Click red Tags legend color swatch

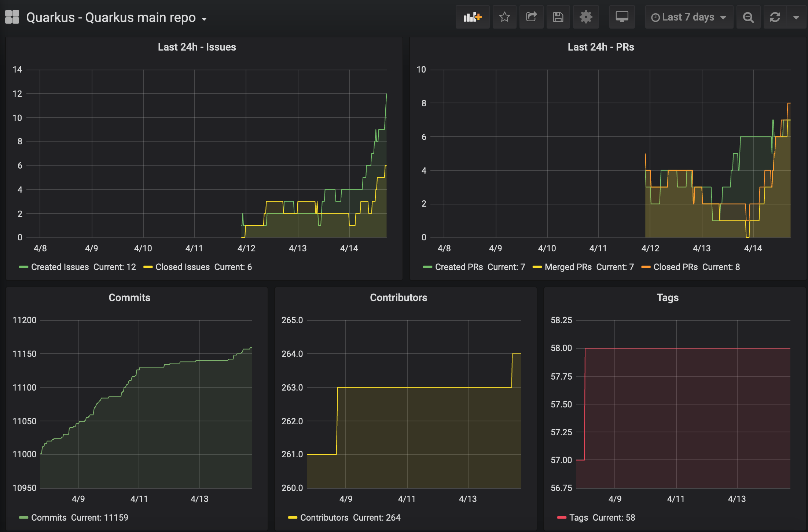click(x=562, y=518)
